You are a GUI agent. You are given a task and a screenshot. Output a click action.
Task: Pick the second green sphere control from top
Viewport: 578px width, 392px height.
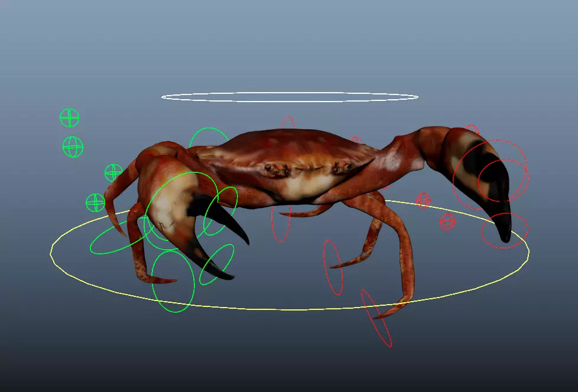click(73, 147)
